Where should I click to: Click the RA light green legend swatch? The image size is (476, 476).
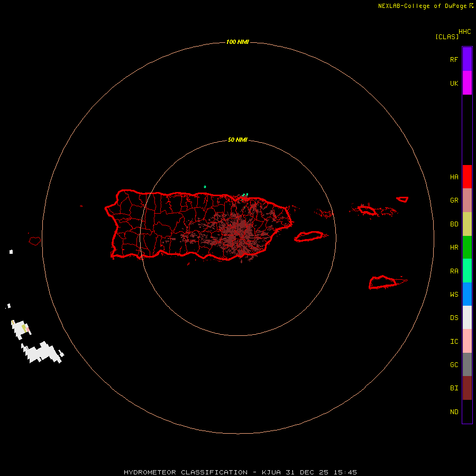click(x=467, y=271)
